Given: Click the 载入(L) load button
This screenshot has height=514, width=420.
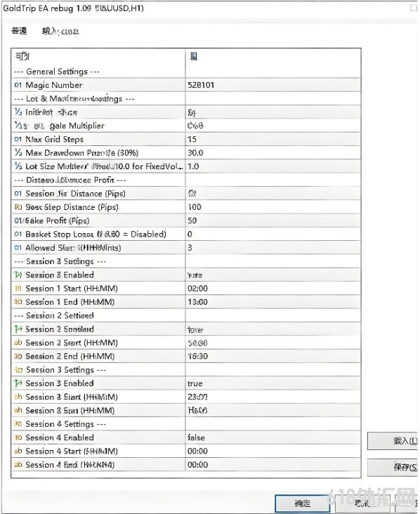Looking at the screenshot, I should pos(393,441).
